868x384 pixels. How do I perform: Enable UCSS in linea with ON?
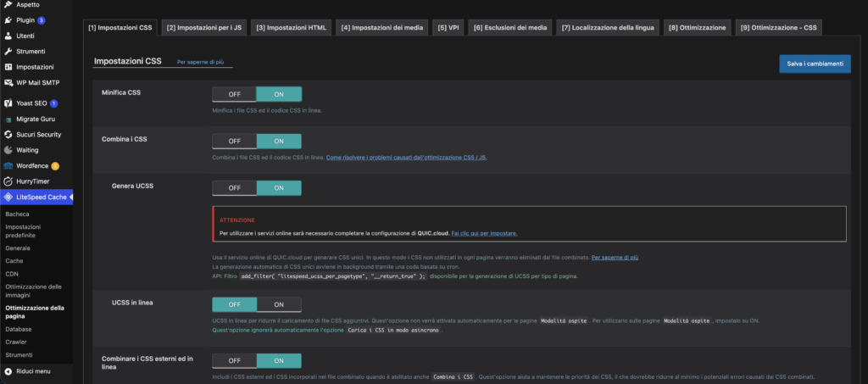[279, 305]
